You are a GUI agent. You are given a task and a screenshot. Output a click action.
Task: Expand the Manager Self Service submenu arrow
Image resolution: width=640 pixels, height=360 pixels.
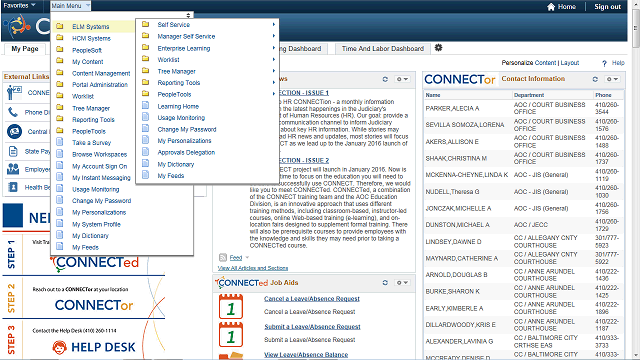coord(274,36)
